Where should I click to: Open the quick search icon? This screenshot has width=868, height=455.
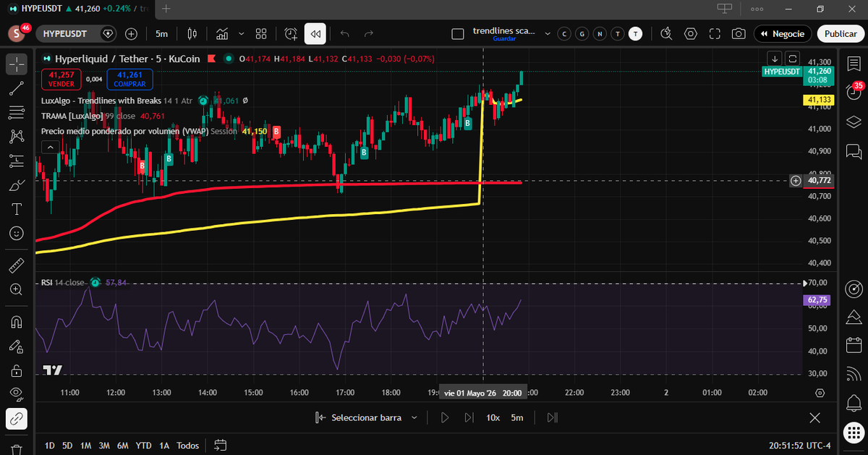click(x=666, y=33)
